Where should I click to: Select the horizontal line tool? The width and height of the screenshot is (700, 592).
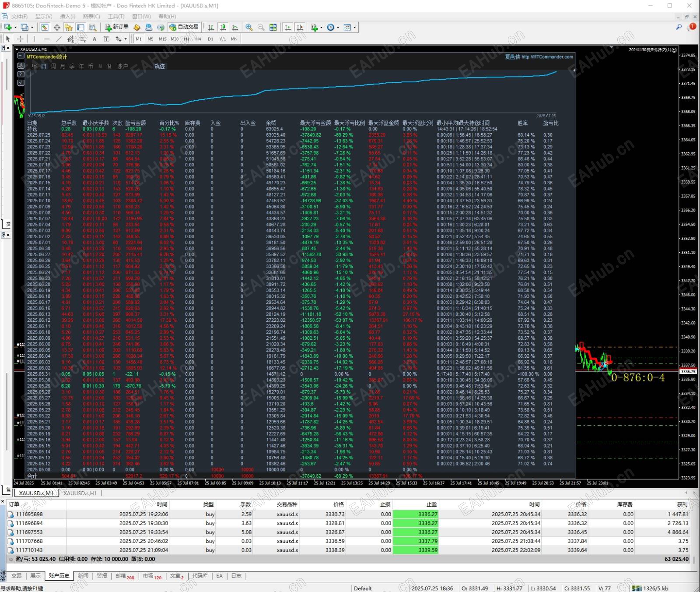click(47, 39)
